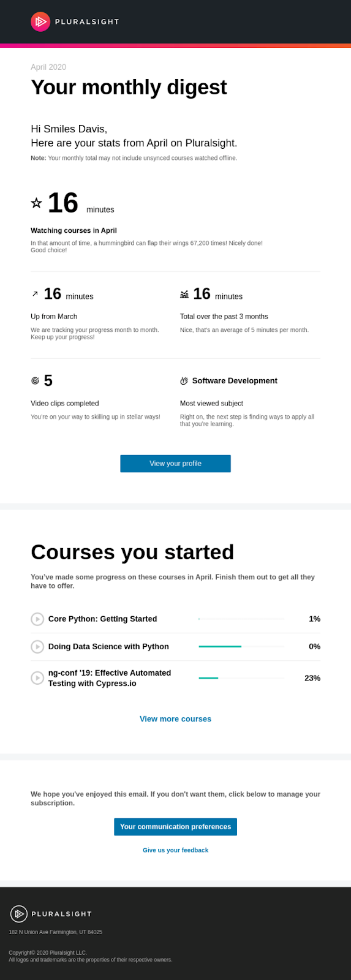Click the target icon beside video clips count
Screen dimensions: 351x980
(x=35, y=381)
